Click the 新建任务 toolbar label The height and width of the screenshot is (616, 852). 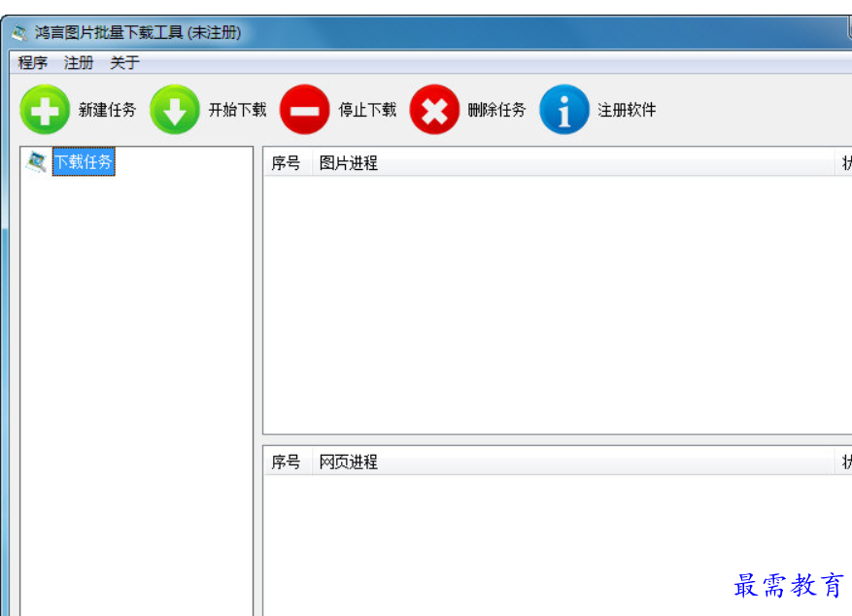tap(105, 110)
